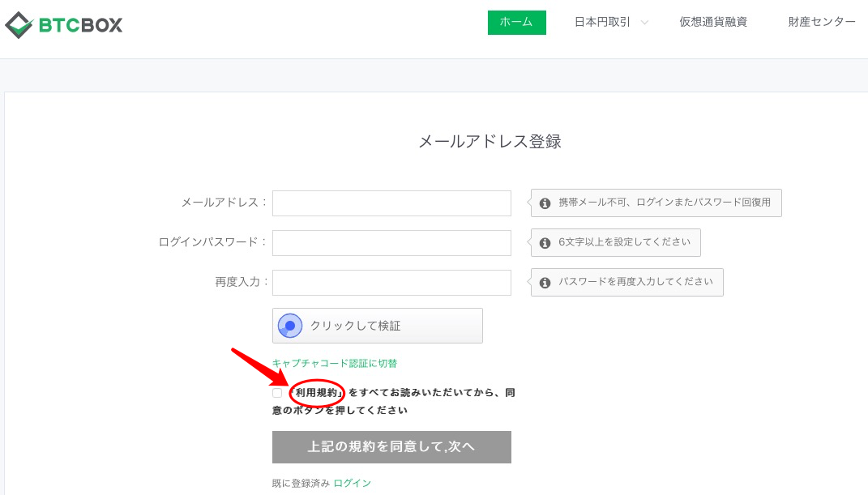The width and height of the screenshot is (868, 495).
Task: Click 上記の規約を同意して,次へ button
Action: pos(391,447)
